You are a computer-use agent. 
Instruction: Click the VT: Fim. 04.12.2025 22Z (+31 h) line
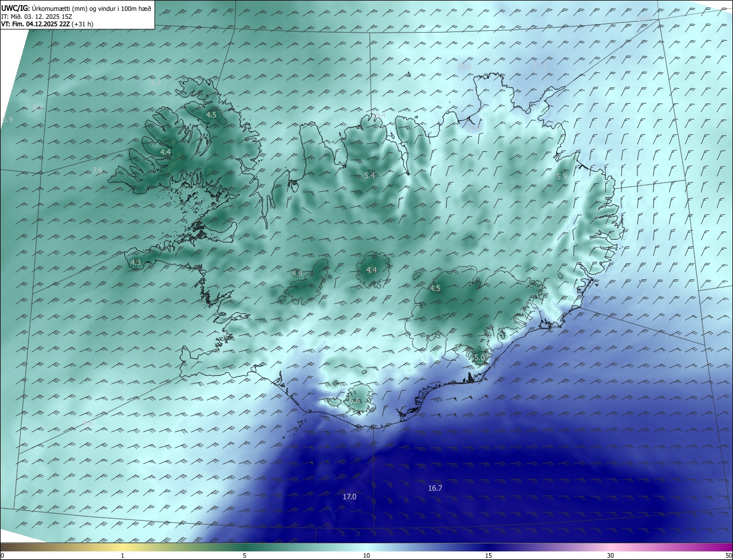[x=48, y=24]
